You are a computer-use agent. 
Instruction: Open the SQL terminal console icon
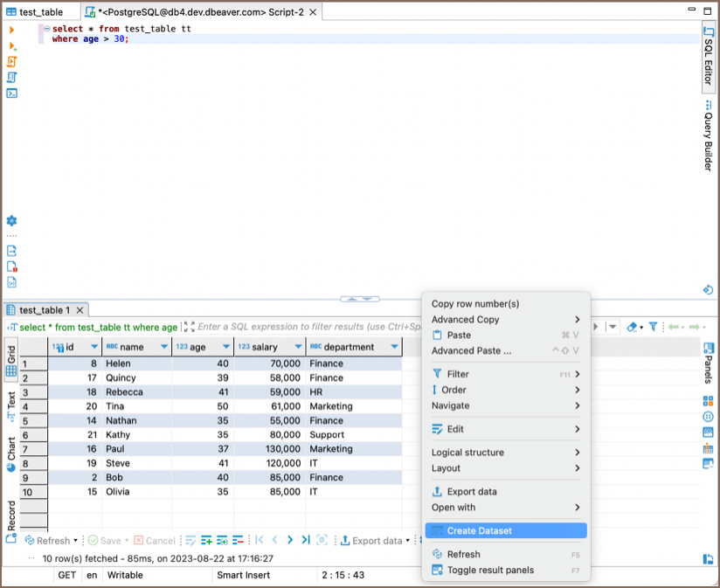click(x=12, y=93)
